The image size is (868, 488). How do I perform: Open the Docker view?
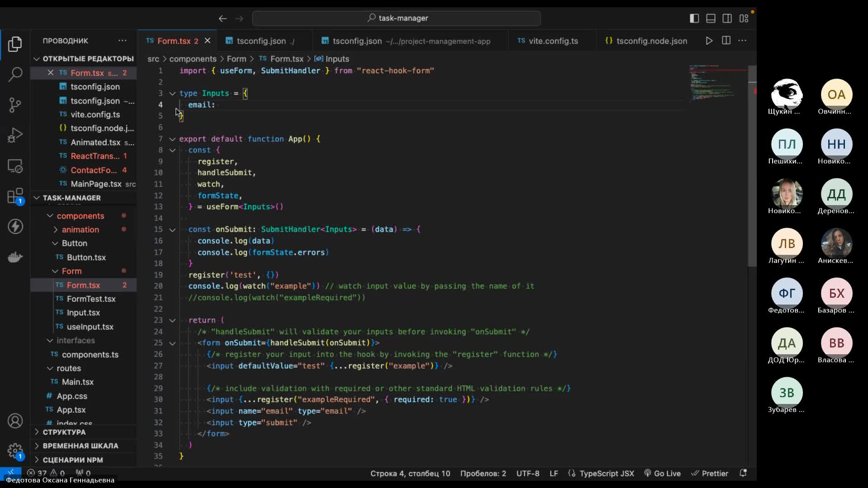[x=15, y=257]
